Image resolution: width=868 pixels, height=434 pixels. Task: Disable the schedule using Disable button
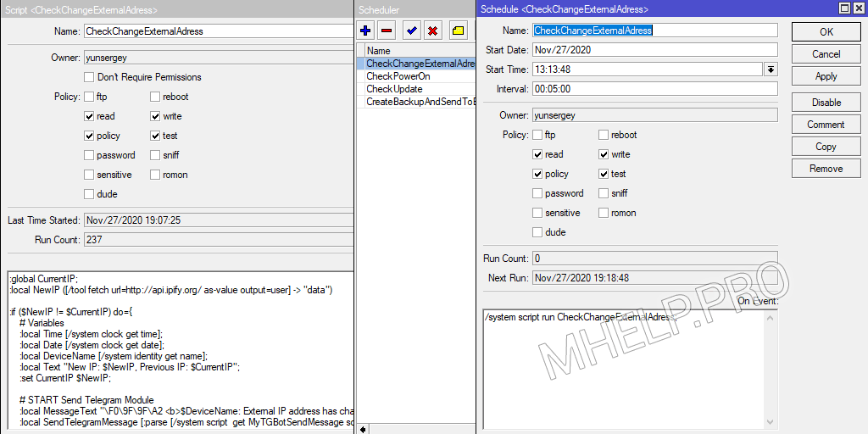826,103
